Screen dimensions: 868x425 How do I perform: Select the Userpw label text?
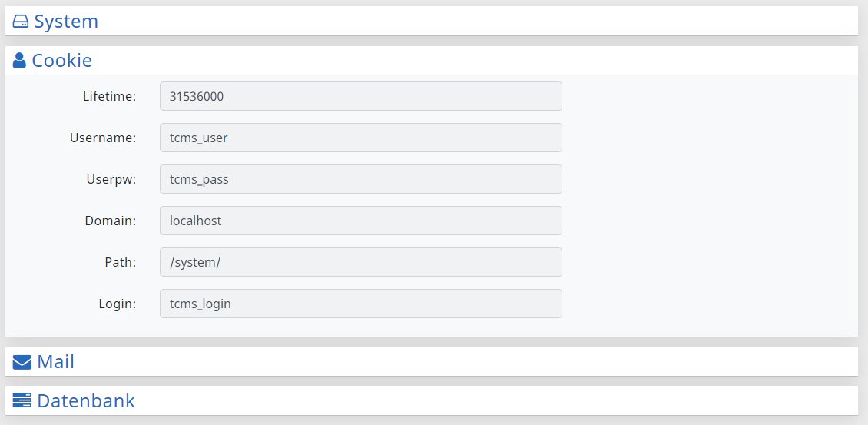point(111,180)
